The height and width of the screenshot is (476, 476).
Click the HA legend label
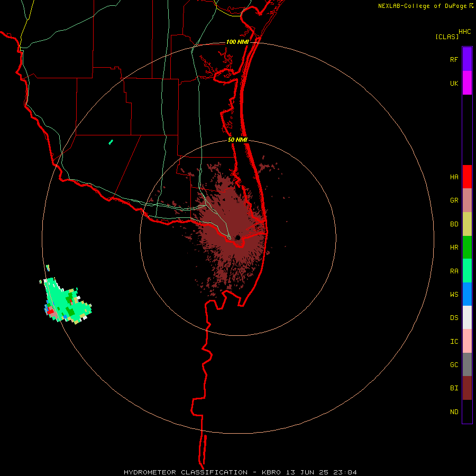tap(454, 177)
